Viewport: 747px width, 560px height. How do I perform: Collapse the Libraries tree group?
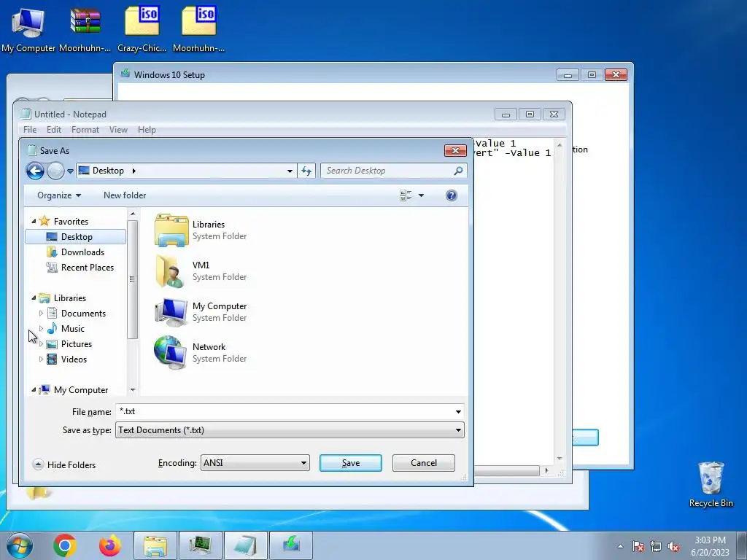(x=34, y=298)
